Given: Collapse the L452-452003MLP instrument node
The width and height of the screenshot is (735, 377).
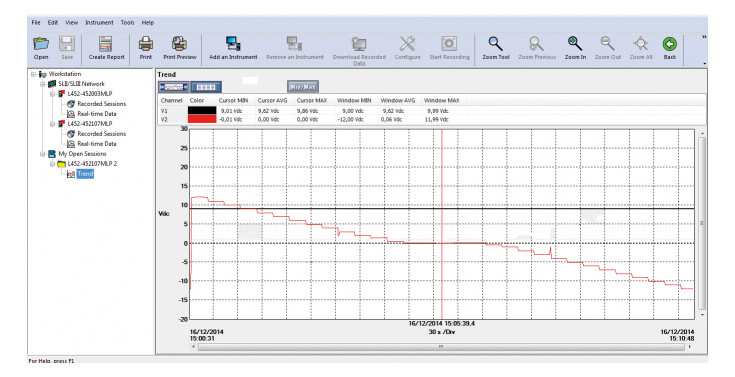Looking at the screenshot, I should coord(52,94).
